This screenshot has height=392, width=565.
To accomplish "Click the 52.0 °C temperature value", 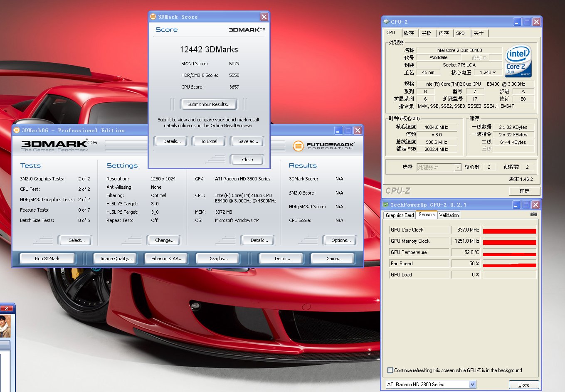I will (466, 252).
